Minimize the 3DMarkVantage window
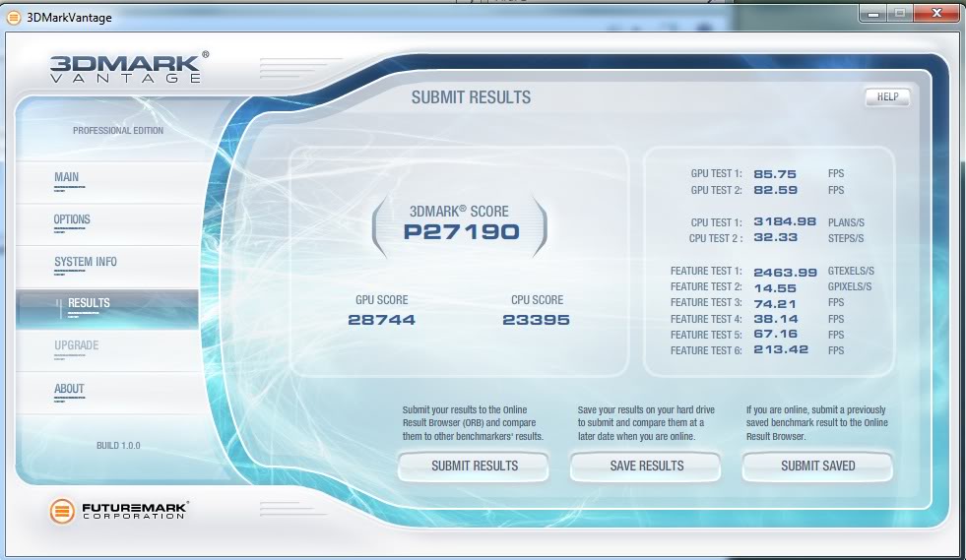Image resolution: width=966 pixels, height=560 pixels. click(x=872, y=13)
